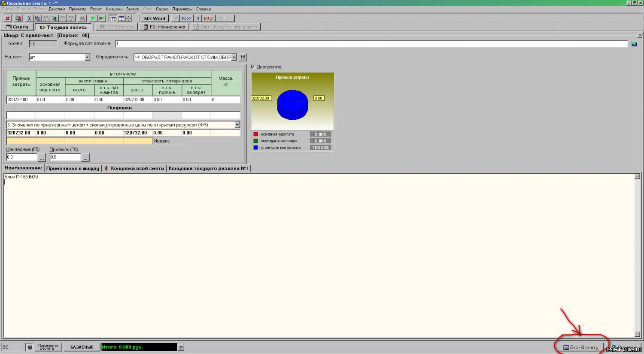Open the F6 - Начисления tab

point(164,27)
